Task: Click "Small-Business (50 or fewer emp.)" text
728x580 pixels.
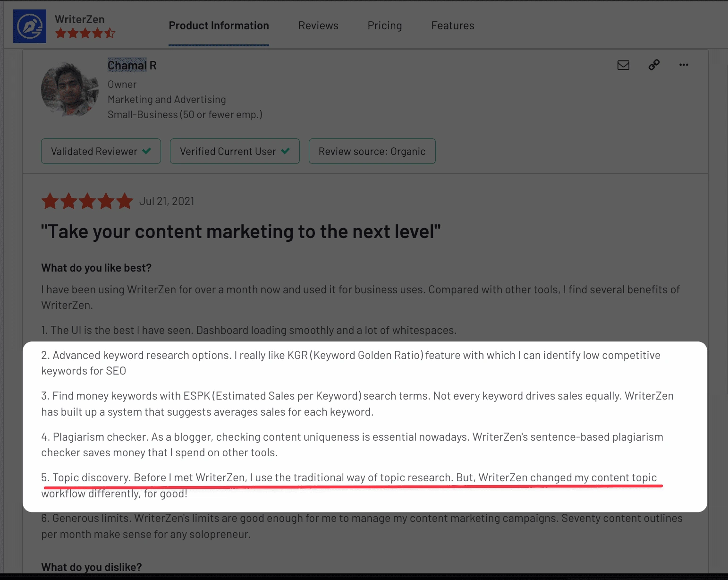Action: click(x=185, y=115)
